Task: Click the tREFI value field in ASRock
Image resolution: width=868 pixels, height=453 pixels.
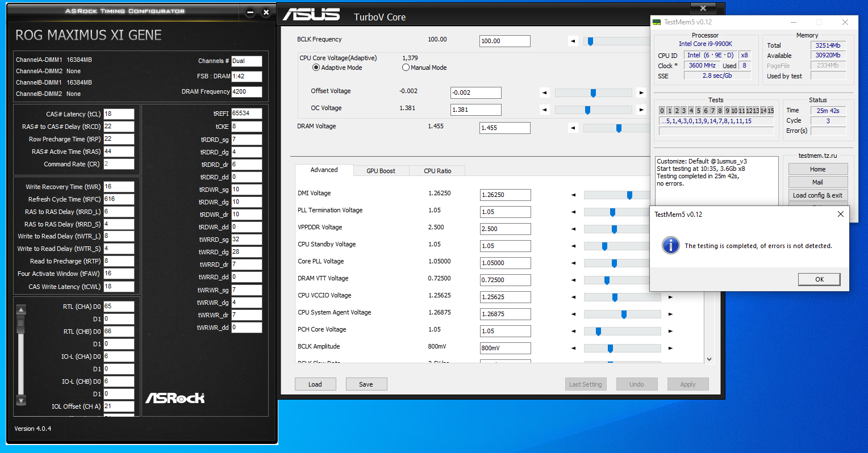Action: pyautogui.click(x=247, y=114)
